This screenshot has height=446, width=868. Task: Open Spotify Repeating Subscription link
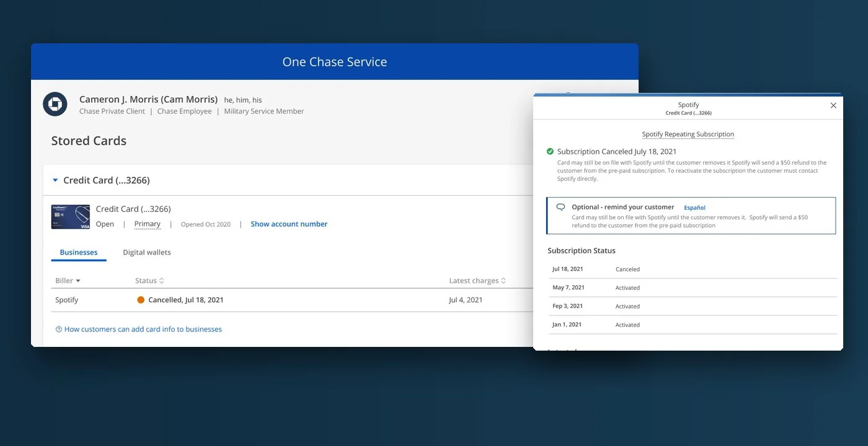pos(688,134)
